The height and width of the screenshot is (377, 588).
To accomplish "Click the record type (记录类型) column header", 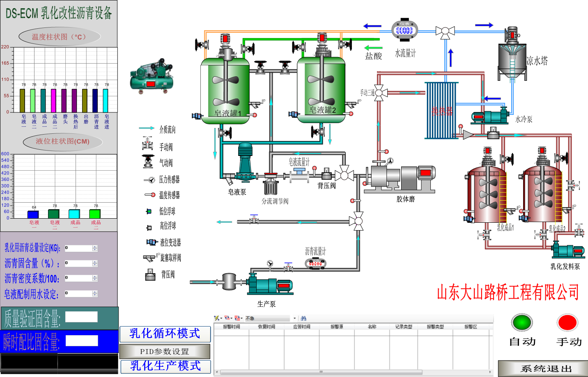I will click(x=404, y=327).
